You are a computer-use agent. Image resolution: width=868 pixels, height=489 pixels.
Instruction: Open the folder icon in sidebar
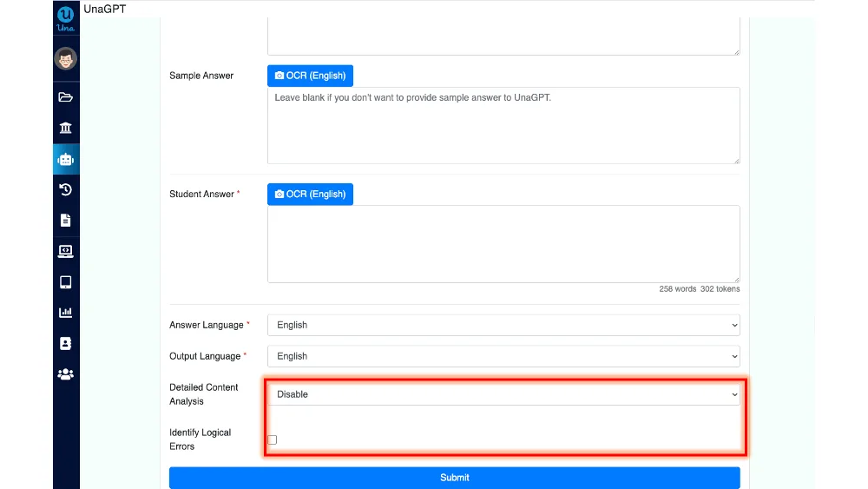point(65,97)
